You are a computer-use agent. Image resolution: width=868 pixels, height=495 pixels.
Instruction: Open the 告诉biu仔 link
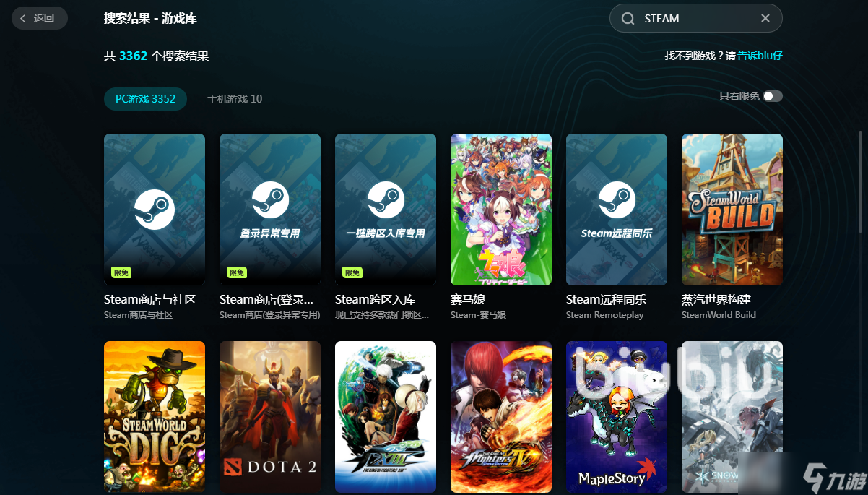tap(760, 56)
